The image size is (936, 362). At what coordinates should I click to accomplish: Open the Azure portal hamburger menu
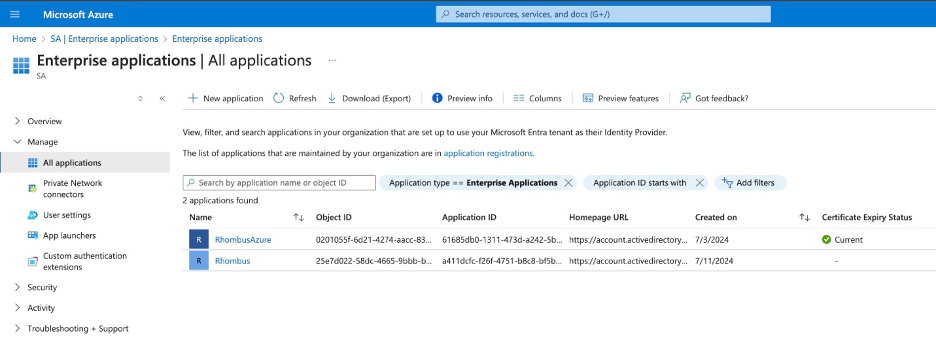coord(15,14)
